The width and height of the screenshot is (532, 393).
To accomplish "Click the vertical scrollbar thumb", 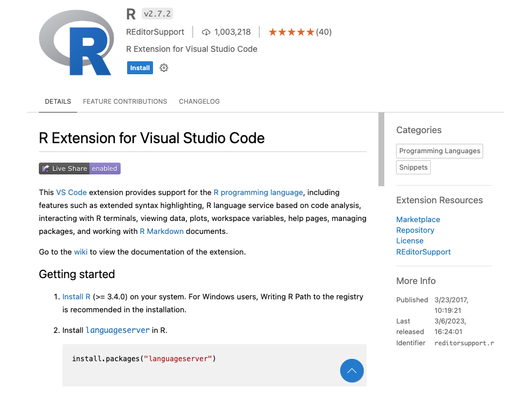I will [381, 149].
